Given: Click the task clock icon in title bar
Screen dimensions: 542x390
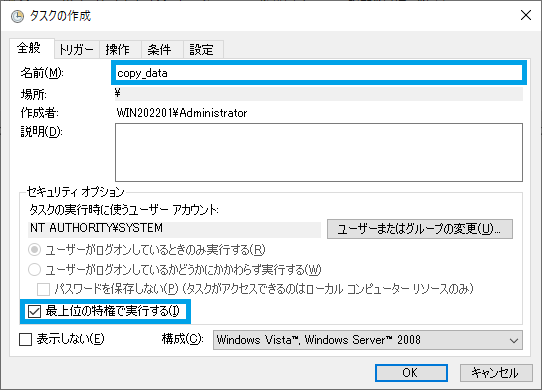Looking at the screenshot, I should coord(17,17).
